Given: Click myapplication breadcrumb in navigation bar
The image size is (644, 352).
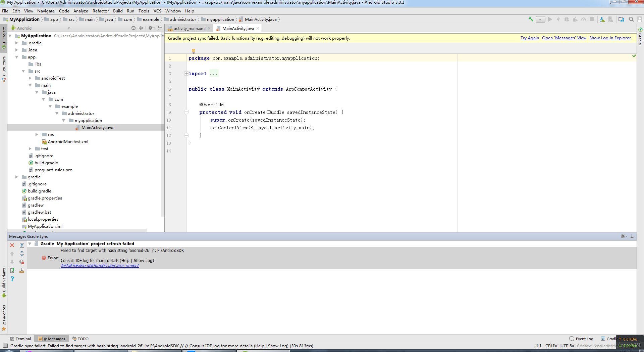Looking at the screenshot, I should tap(220, 19).
